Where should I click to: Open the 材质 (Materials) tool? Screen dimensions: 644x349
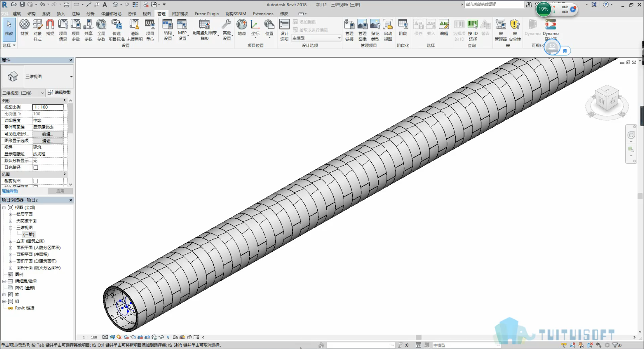(x=24, y=28)
